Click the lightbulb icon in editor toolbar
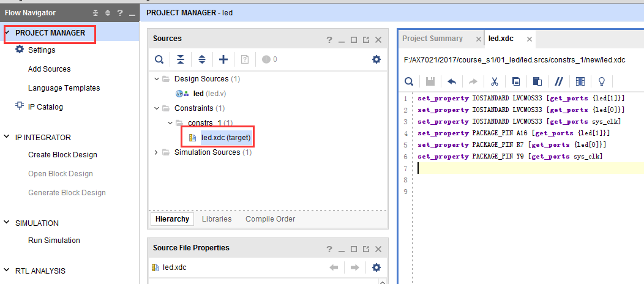Image resolution: width=644 pixels, height=284 pixels. 602,81
